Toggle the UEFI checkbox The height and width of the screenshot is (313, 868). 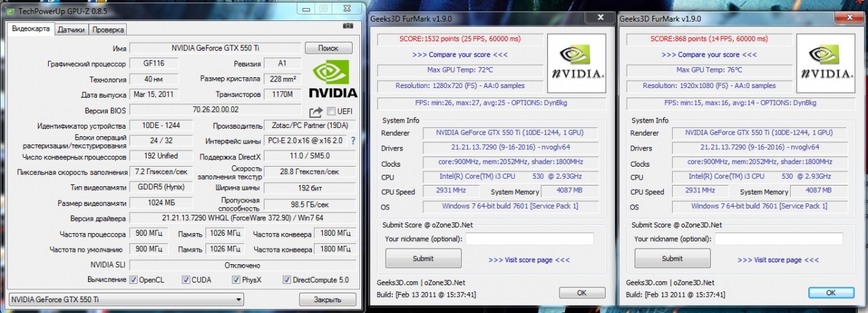331,112
